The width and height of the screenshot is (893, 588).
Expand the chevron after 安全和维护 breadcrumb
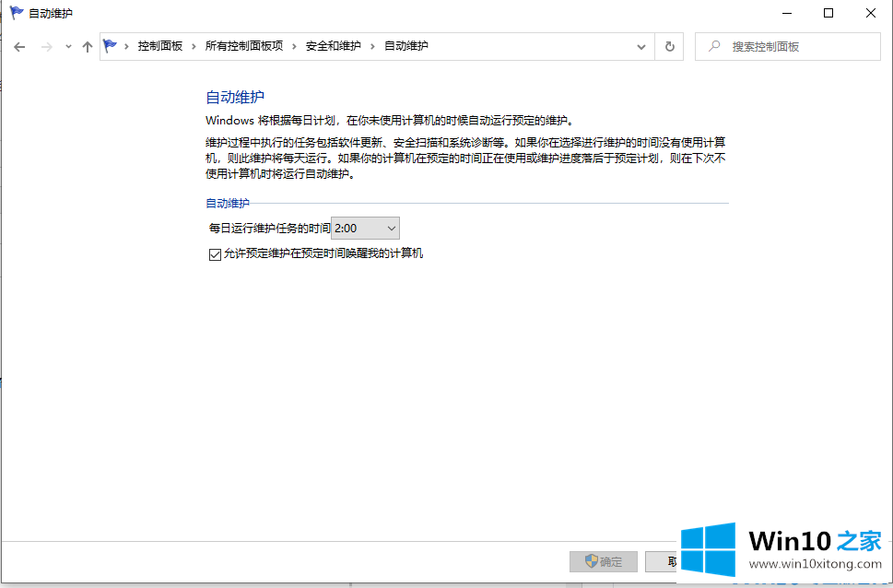(372, 46)
